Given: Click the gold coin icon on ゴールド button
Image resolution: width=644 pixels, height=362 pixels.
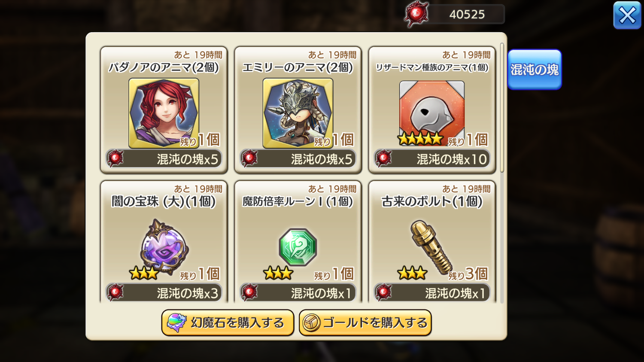Looking at the screenshot, I should click(312, 323).
